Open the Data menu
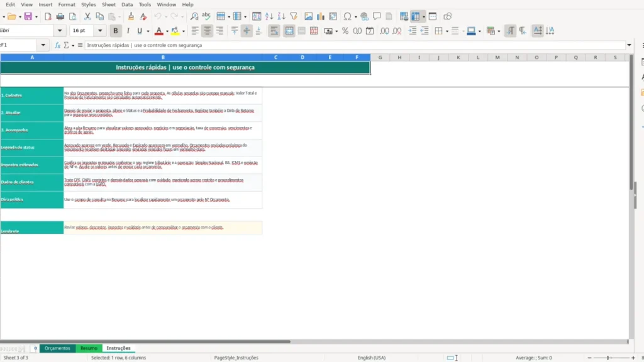The width and height of the screenshot is (644, 362). [x=127, y=4]
